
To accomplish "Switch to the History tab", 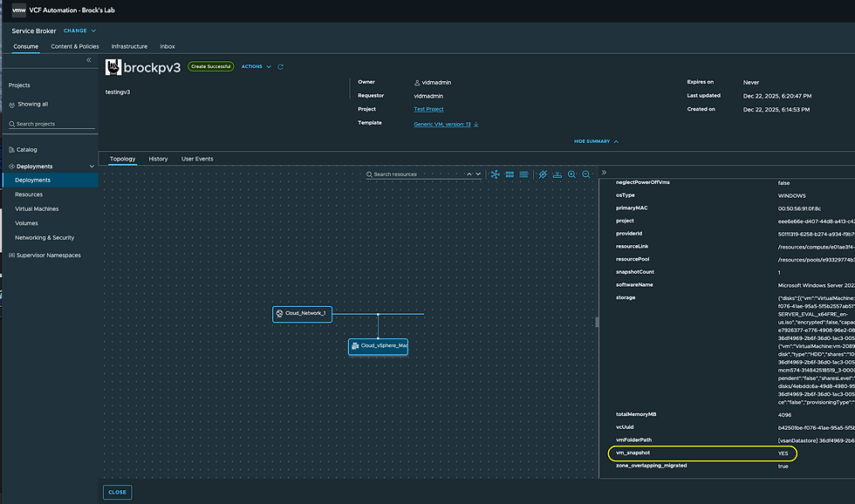I will (158, 159).
